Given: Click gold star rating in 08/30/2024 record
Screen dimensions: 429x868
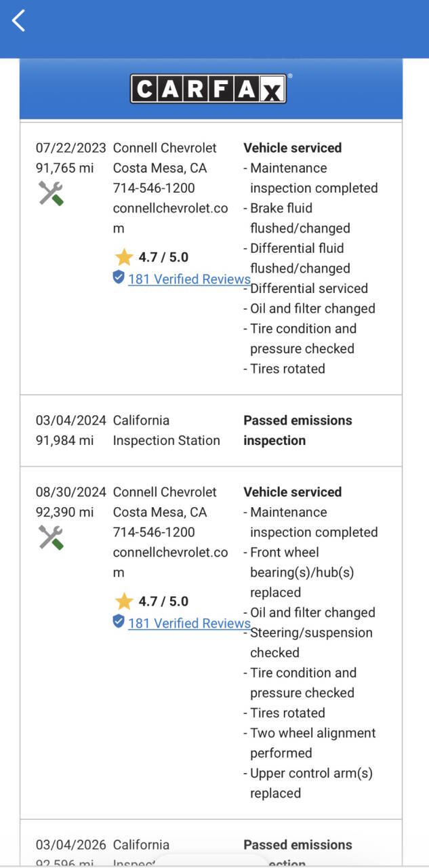Looking at the screenshot, I should click(x=123, y=601).
